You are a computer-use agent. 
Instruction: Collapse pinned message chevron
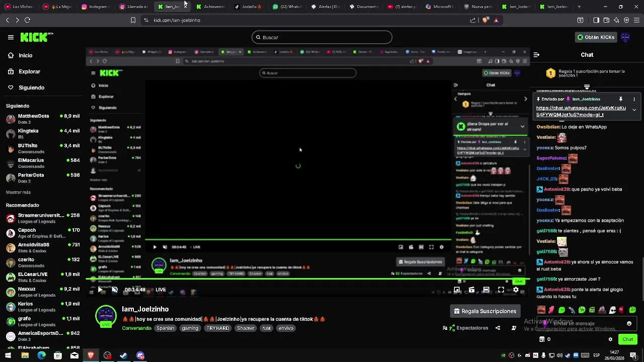[x=634, y=110]
